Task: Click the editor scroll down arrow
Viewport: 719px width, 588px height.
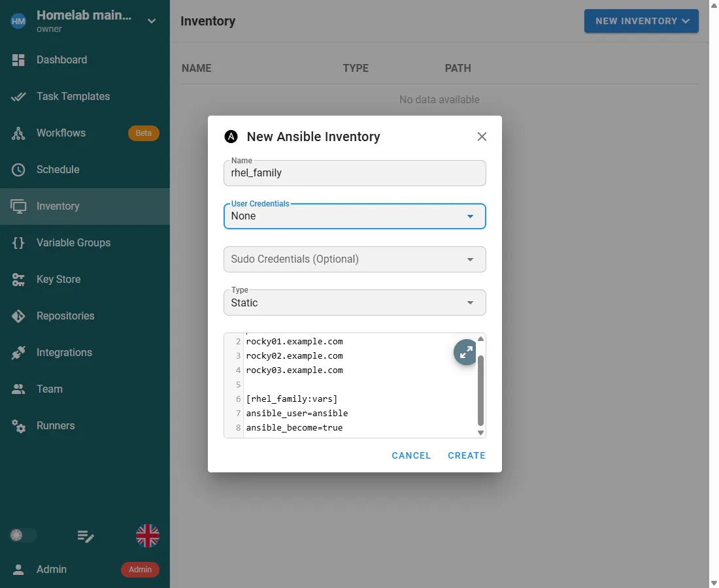Action: [480, 433]
